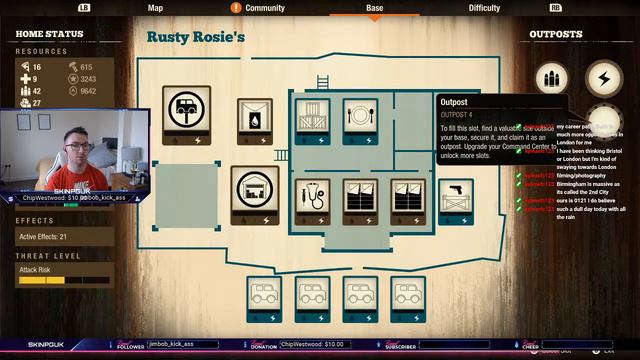Select the lightning bolt power outpost
The width and height of the screenshot is (640, 360).
coord(604,78)
